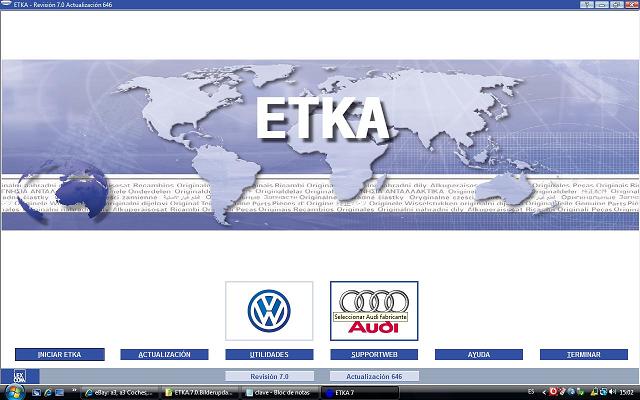
Task: Click Internet Explorer quick launch icon
Action: tap(48, 393)
